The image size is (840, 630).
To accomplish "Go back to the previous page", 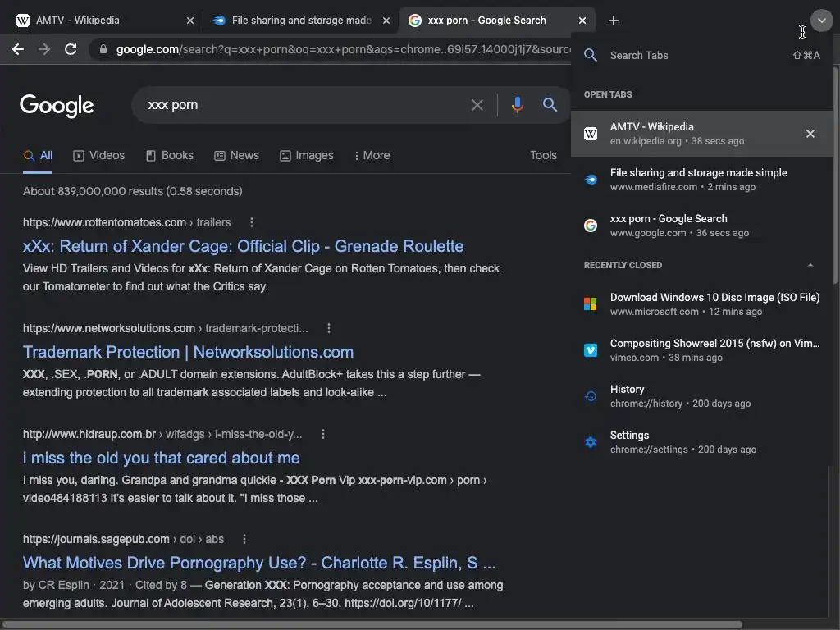I will point(18,49).
